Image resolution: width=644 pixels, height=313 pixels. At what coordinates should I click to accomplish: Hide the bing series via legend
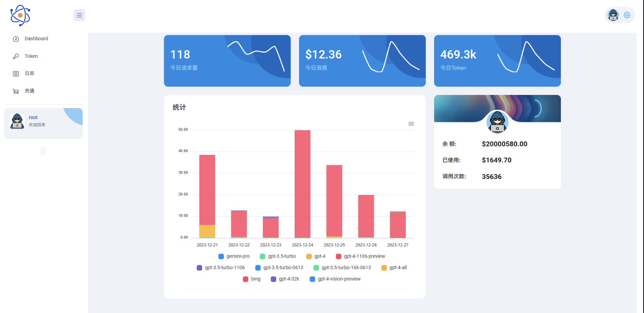[x=251, y=279]
